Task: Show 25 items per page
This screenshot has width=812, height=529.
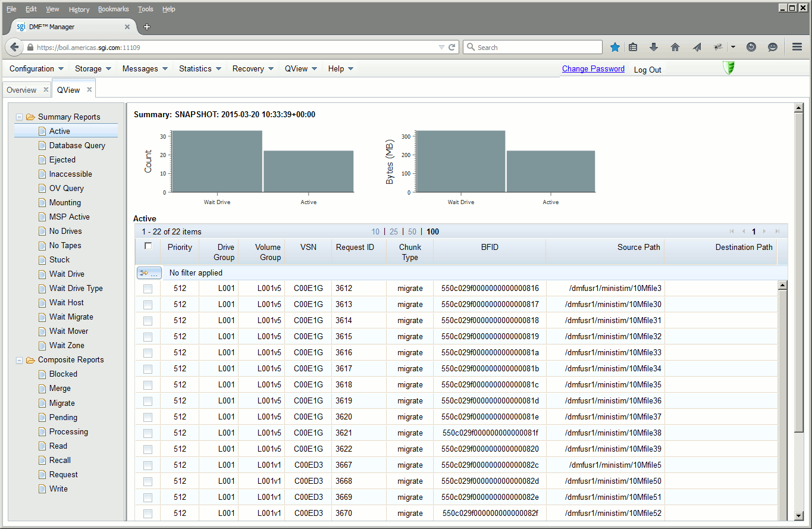Action: 394,231
